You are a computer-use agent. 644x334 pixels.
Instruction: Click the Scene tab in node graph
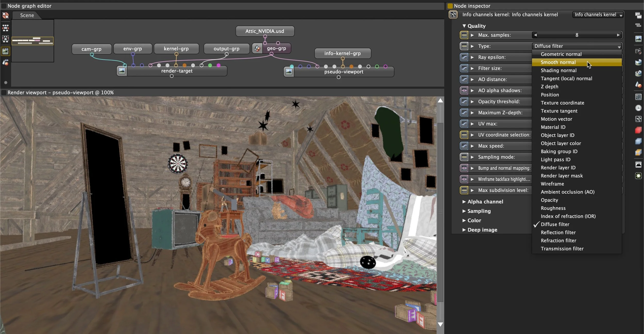point(27,15)
